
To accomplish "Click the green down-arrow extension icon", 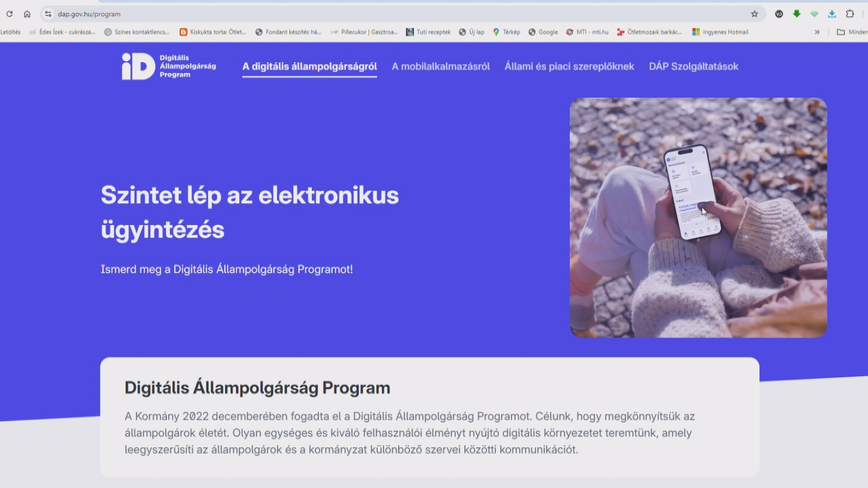I will tap(797, 14).
